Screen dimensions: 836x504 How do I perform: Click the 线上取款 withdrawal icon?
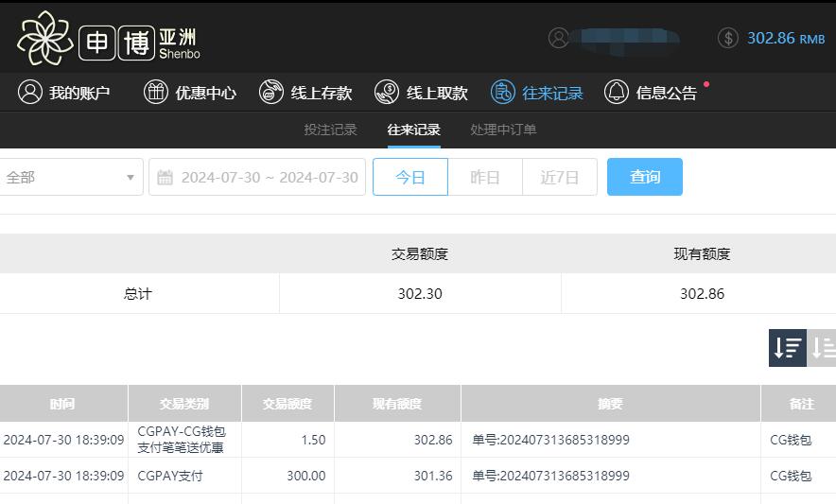point(387,92)
